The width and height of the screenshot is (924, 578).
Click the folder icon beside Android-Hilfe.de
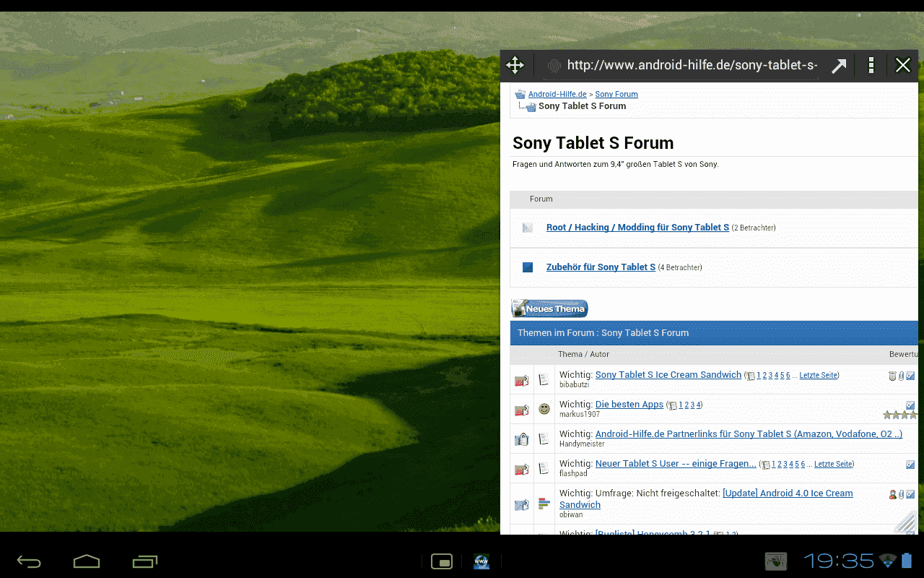[520, 95]
